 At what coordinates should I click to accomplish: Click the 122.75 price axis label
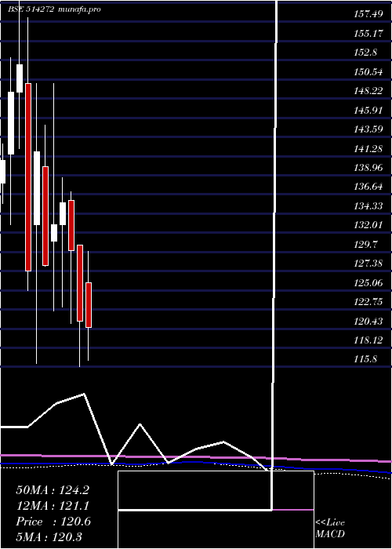[x=368, y=300]
